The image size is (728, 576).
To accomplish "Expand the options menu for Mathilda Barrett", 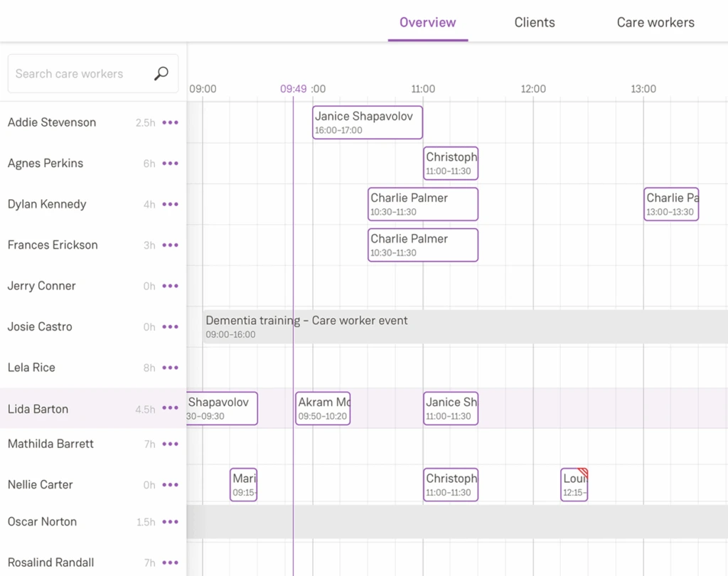I will pyautogui.click(x=170, y=444).
